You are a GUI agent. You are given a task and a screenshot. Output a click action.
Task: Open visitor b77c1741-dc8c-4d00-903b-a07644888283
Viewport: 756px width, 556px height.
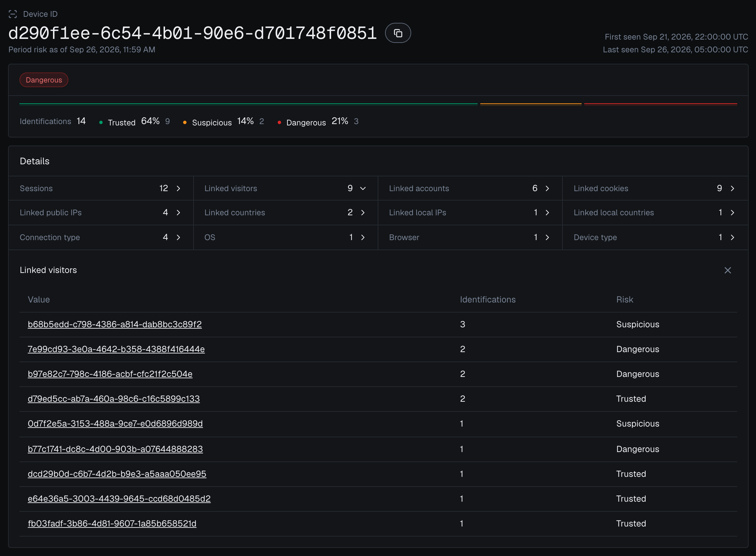tap(115, 449)
